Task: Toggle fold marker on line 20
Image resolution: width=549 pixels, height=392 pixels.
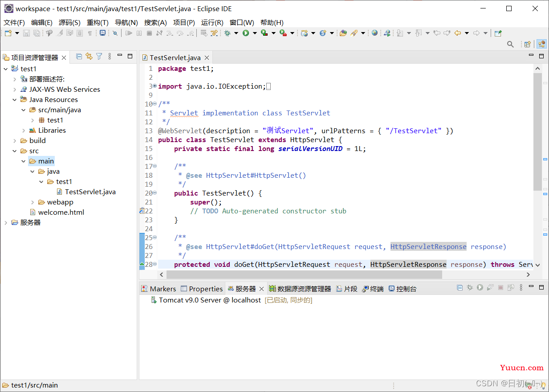Action: coord(155,193)
